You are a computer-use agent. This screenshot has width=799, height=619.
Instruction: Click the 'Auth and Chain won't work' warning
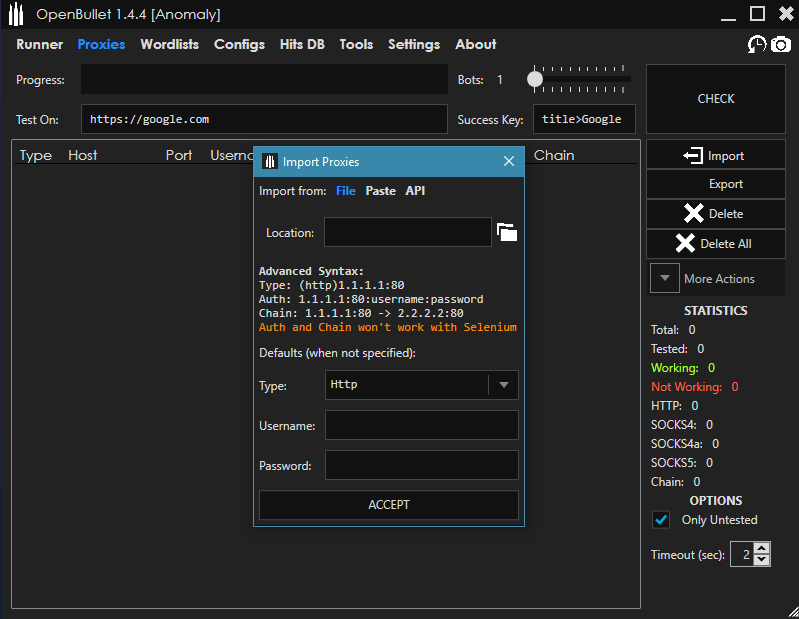(388, 327)
